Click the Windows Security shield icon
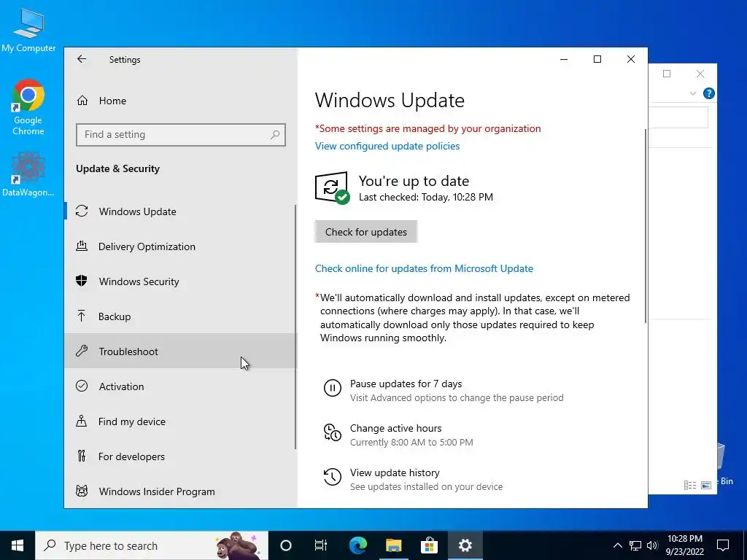Screen dimensions: 747x560 [x=82, y=281]
